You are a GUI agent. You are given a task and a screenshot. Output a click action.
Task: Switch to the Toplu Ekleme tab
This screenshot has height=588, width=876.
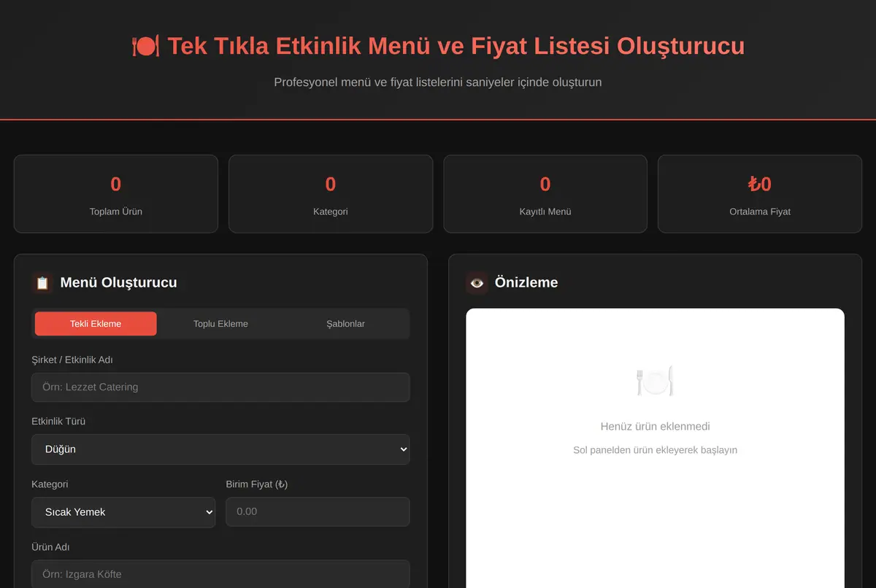tap(220, 324)
